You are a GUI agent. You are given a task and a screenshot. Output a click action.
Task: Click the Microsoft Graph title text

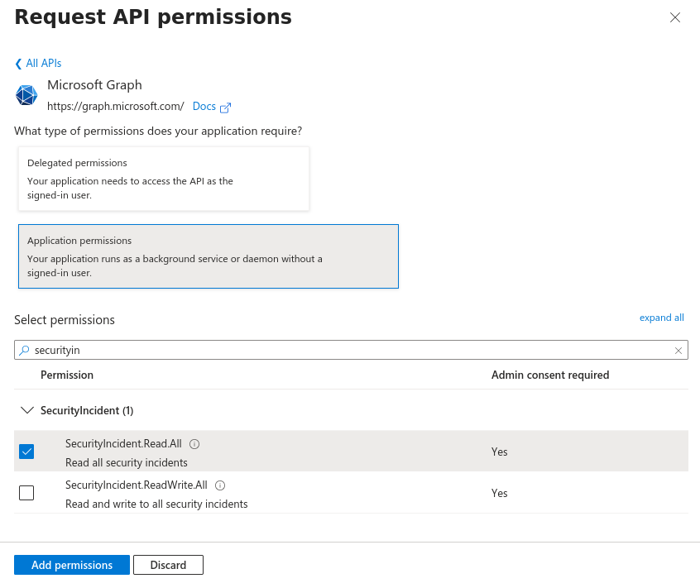point(94,84)
